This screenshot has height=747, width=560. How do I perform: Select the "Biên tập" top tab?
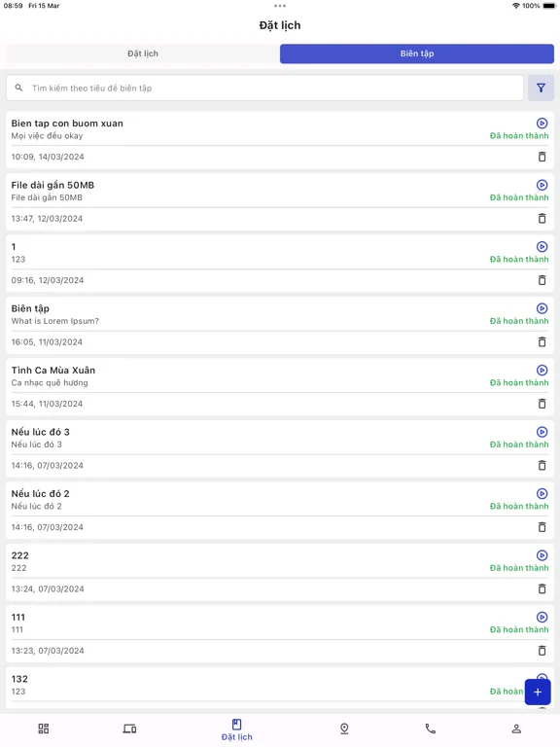coord(417,53)
